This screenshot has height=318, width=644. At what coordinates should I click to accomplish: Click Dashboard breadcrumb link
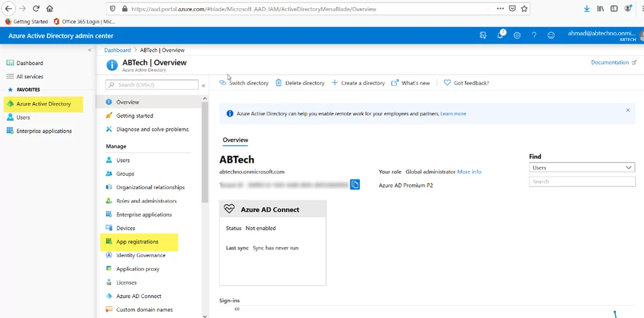(x=118, y=50)
